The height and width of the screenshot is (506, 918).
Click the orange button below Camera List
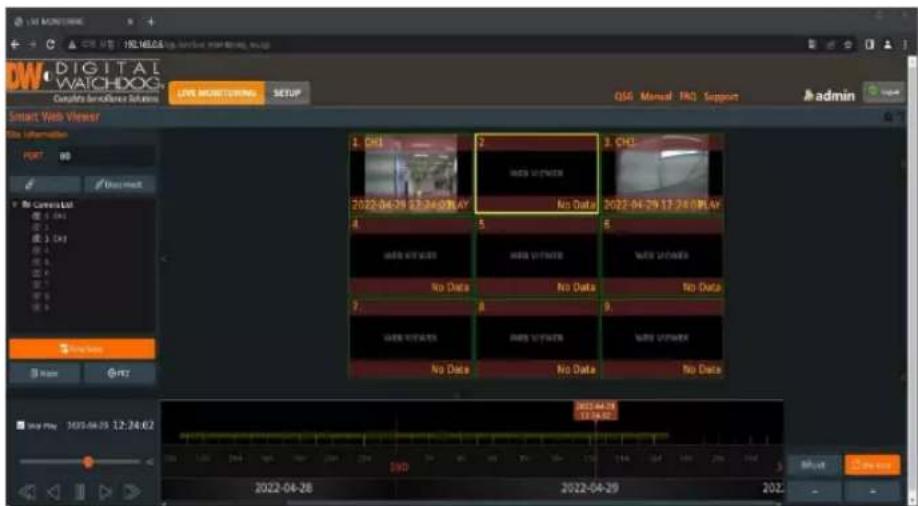click(82, 348)
